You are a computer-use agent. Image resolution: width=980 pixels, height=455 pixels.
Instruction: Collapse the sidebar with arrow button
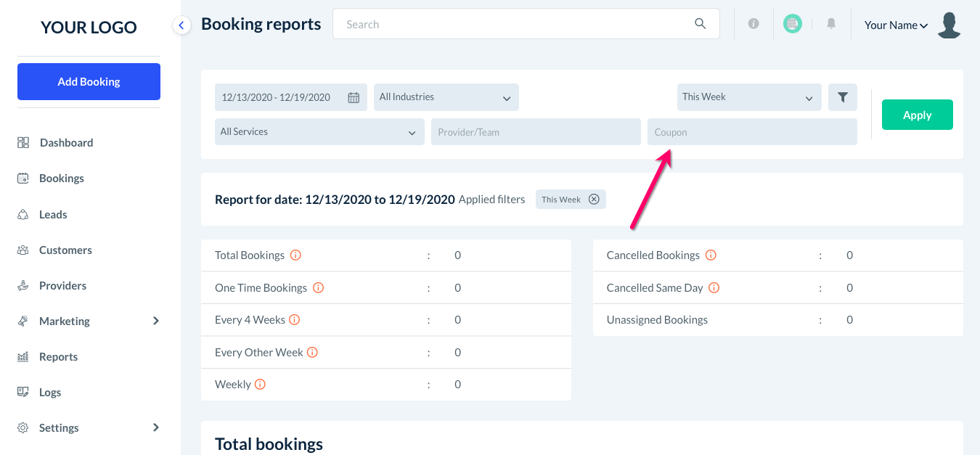click(x=181, y=25)
